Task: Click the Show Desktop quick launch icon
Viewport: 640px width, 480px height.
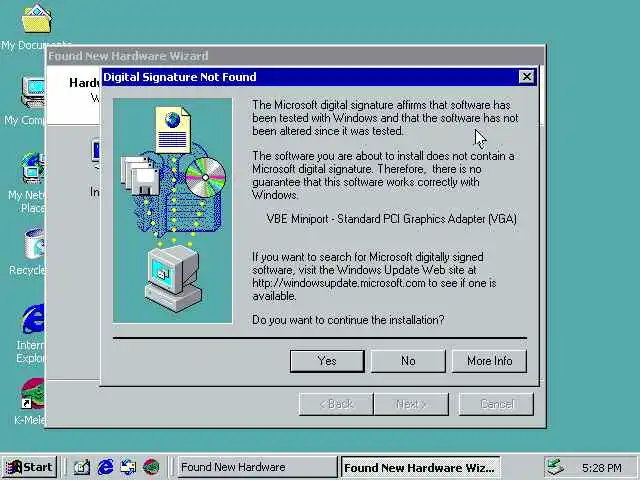Action: pyautogui.click(x=82, y=467)
